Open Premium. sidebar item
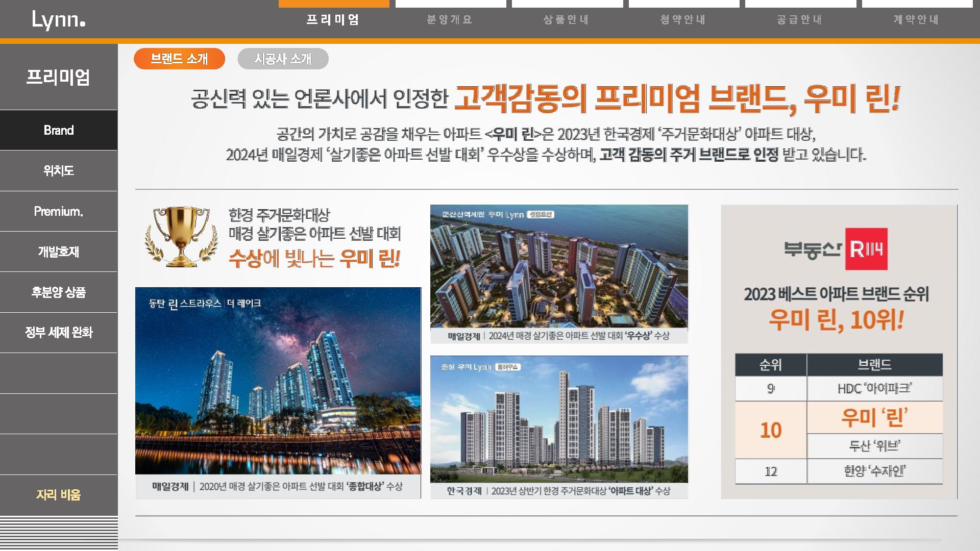Viewport: 980px width, 551px height. tap(59, 211)
